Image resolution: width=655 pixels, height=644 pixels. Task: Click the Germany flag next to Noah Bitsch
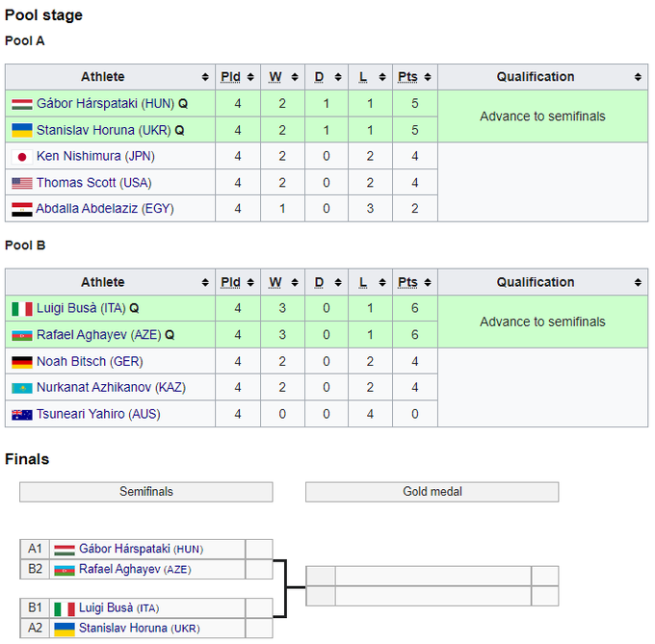tap(21, 362)
